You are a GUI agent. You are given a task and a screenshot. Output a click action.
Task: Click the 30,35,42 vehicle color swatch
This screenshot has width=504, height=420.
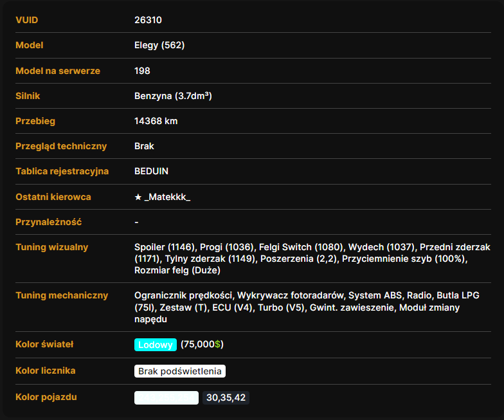click(226, 397)
